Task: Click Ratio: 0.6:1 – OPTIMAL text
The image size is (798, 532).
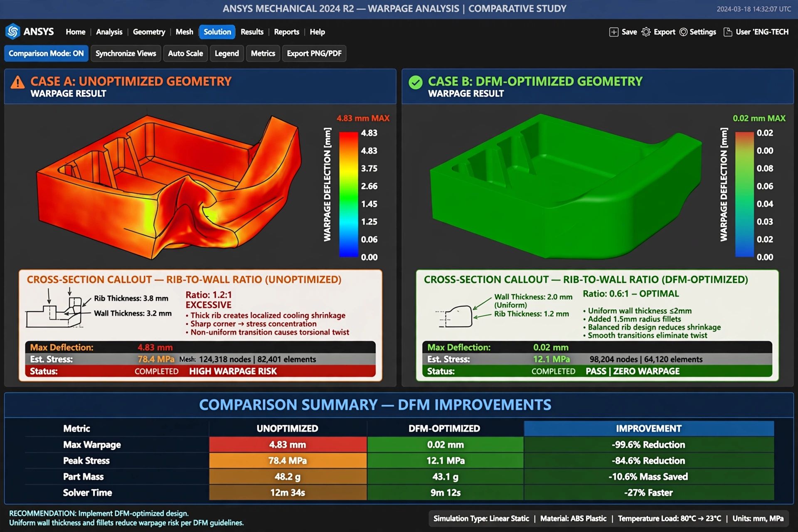Action: pos(631,293)
